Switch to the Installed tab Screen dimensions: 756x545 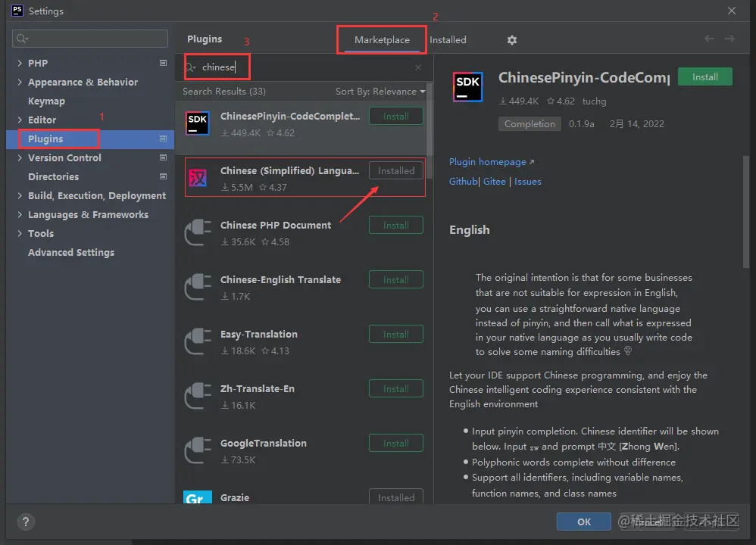[448, 40]
